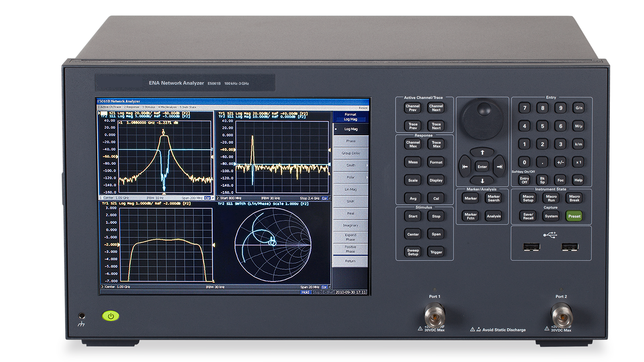Tap the G/n unit key
Viewport: 644px width, 362px height.
tap(579, 108)
